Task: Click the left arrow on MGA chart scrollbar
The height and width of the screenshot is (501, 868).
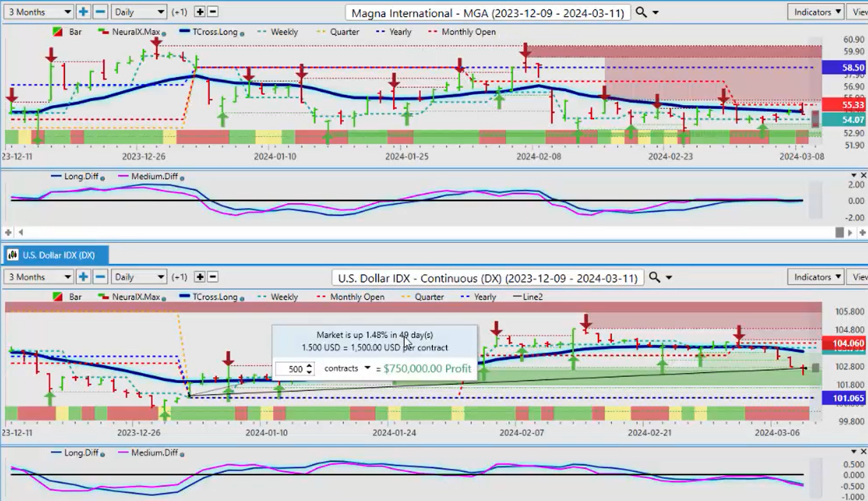Action: [21, 232]
